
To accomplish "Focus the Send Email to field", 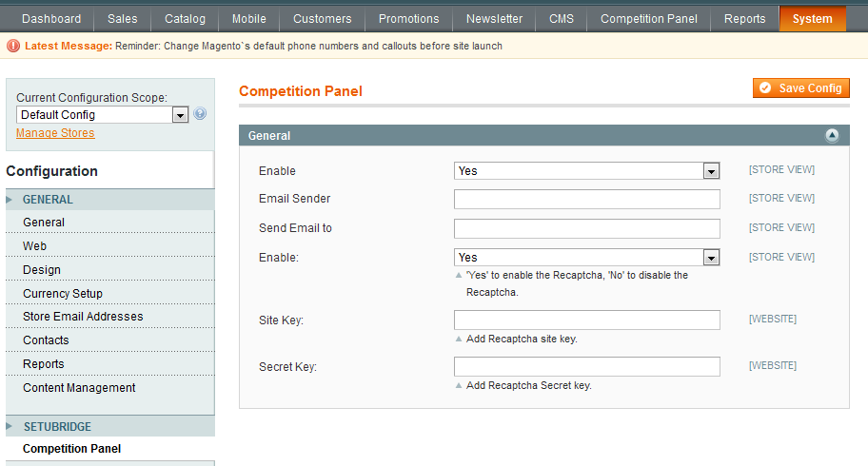I will 586,229.
